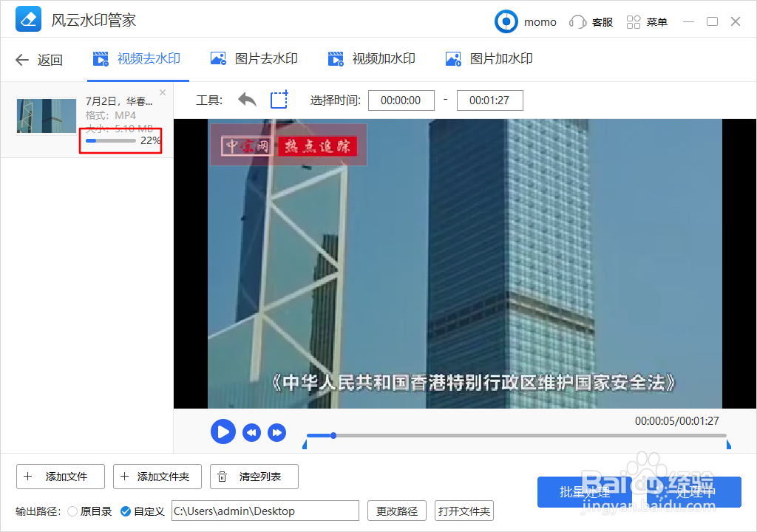This screenshot has height=532, width=757.
Task: Play the video preview
Action: [223, 432]
